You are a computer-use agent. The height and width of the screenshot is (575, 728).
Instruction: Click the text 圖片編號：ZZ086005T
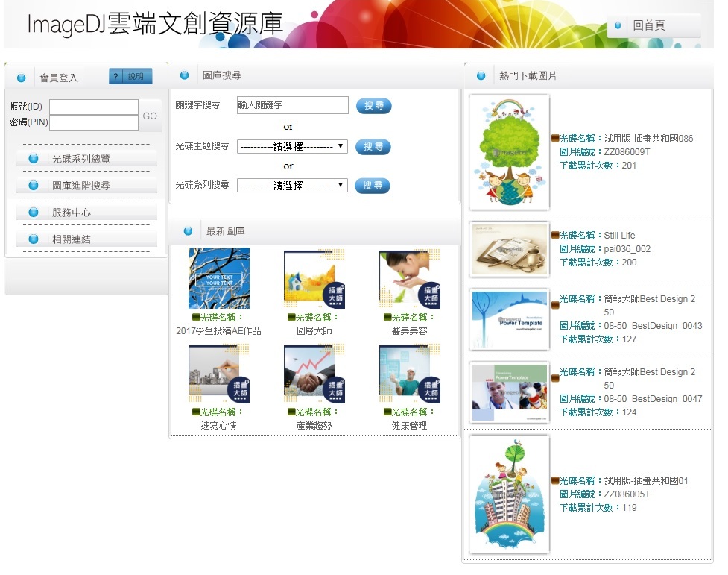pyautogui.click(x=605, y=494)
